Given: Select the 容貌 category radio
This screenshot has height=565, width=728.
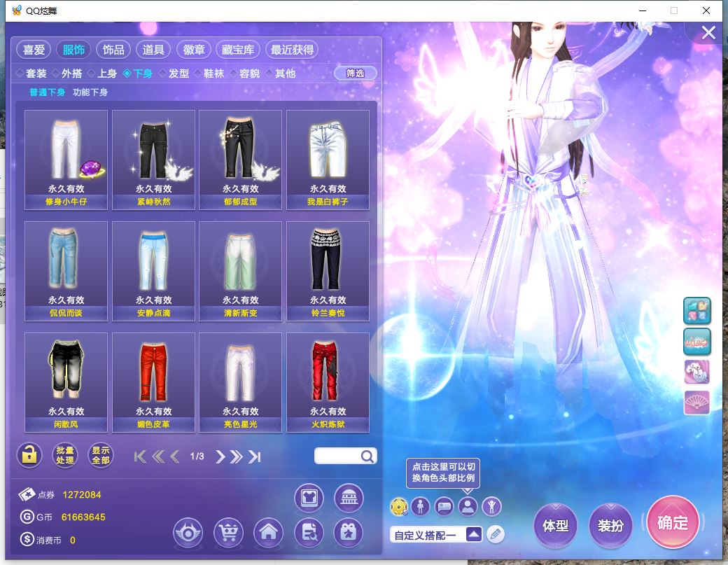Looking at the screenshot, I should coord(245,74).
